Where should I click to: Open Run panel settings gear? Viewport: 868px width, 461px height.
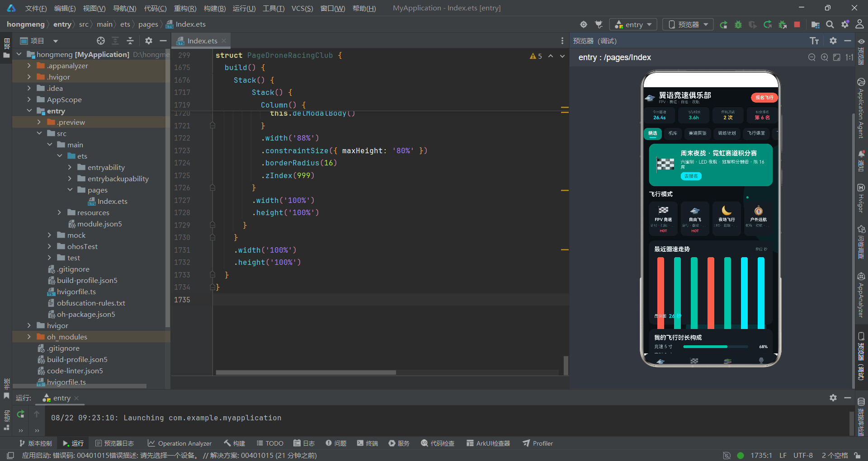click(833, 398)
